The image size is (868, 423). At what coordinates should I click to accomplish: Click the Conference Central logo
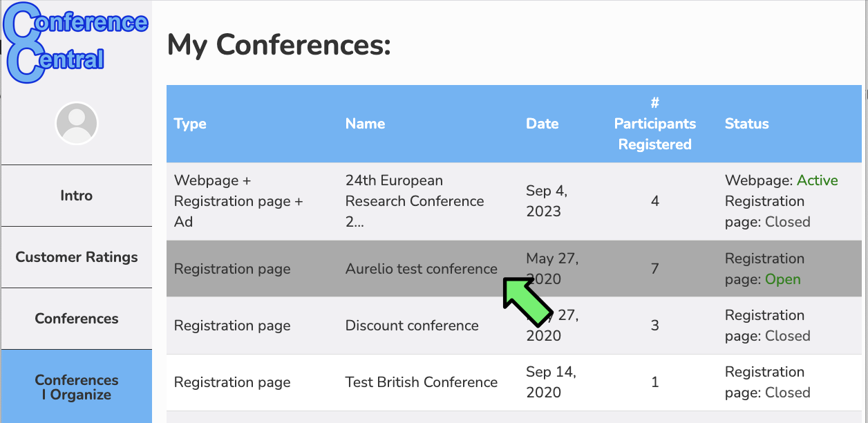(75, 43)
